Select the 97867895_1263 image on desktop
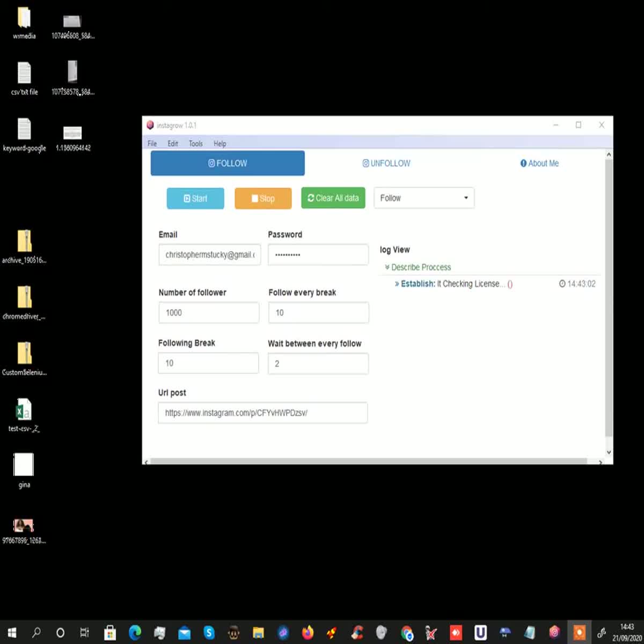 pos(24,531)
